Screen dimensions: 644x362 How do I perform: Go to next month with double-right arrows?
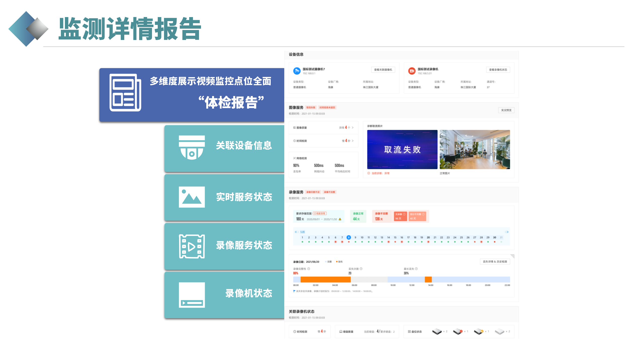507,232
